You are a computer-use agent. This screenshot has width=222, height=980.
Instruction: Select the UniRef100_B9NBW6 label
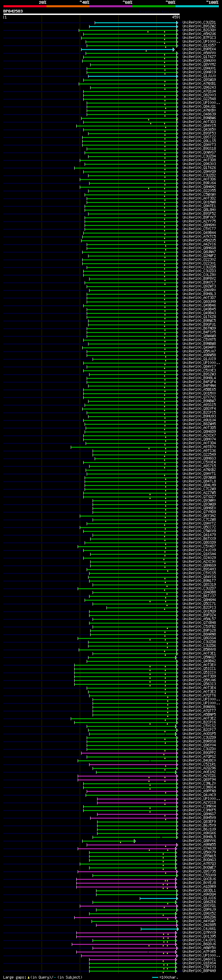(x=199, y=118)
